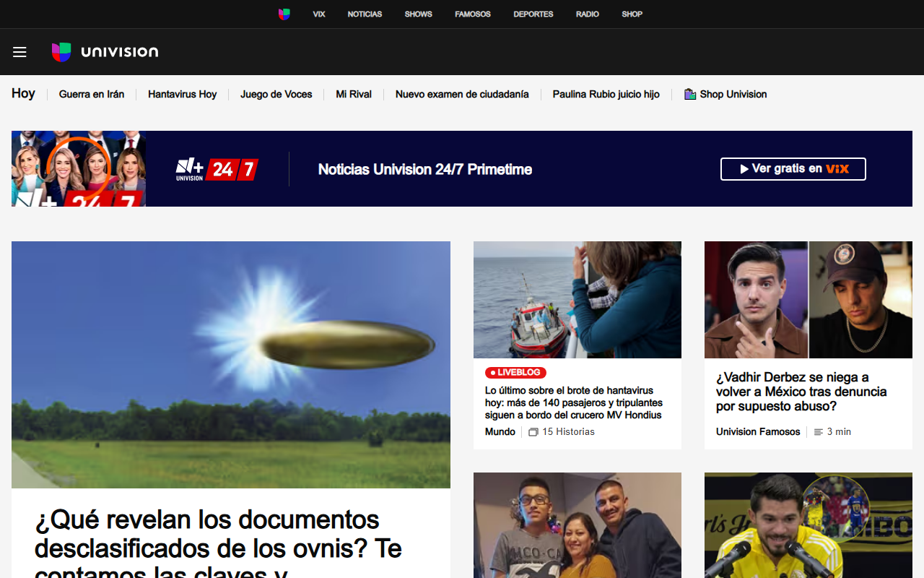Open Shows in the top navigation
Screen dimensions: 924x578
coord(418,14)
